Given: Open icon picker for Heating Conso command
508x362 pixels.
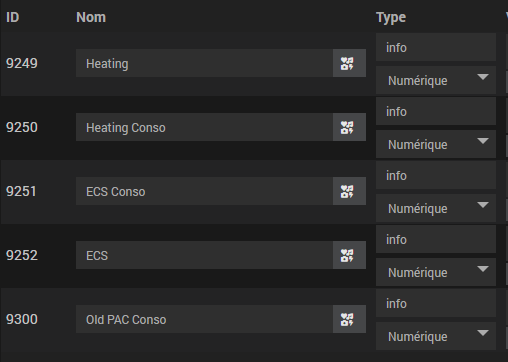Looking at the screenshot, I should pos(349,127).
